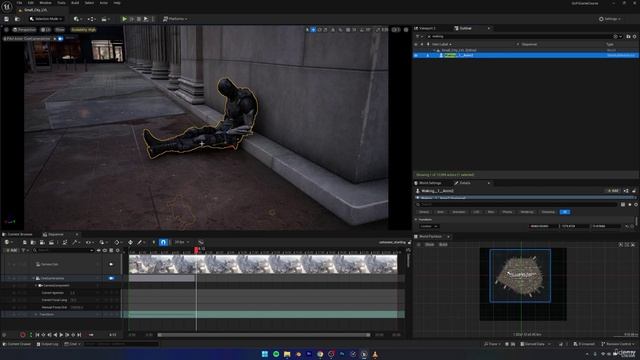Click the Sequencer record button
Screen dimensions: 640x360
pos(23,335)
